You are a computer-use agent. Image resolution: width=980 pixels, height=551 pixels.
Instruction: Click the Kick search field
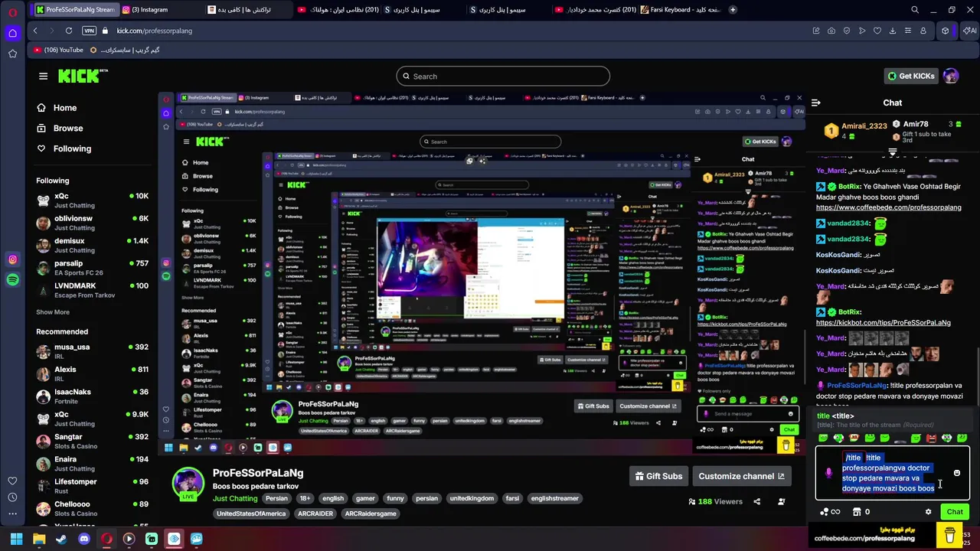(x=503, y=76)
